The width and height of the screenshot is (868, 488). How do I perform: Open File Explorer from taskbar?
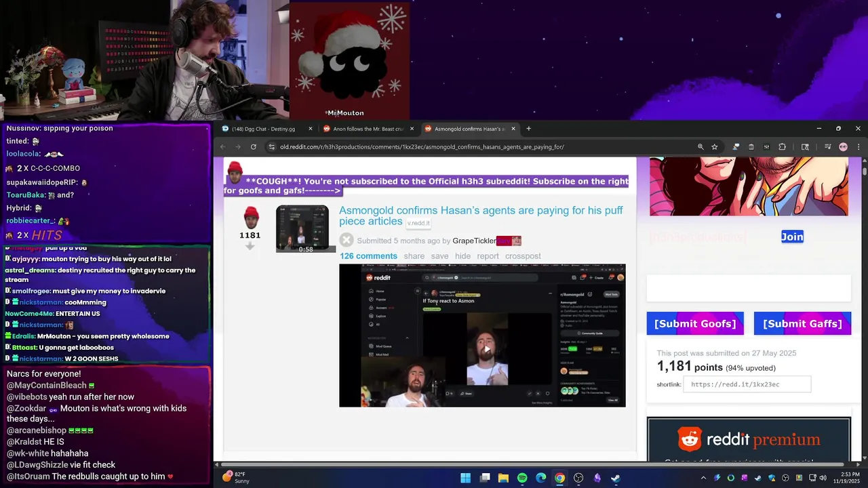coord(503,478)
